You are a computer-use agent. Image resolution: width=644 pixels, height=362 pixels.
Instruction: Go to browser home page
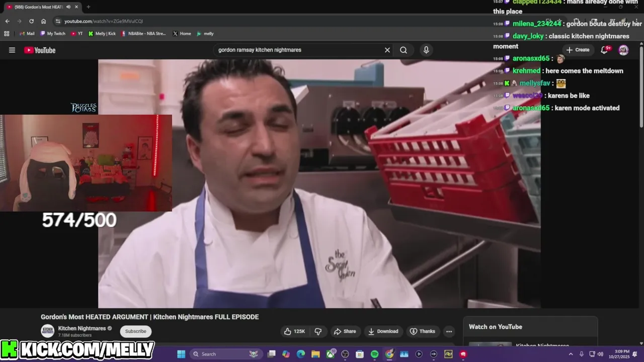(43, 21)
